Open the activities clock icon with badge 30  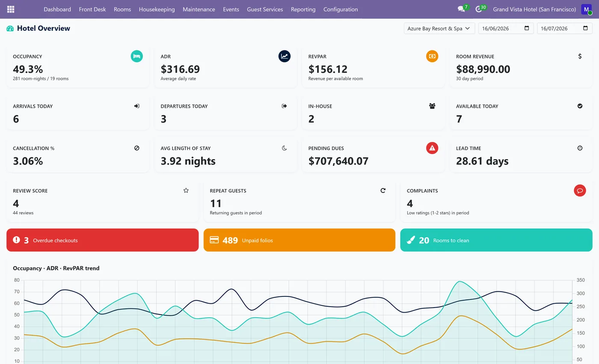479,9
